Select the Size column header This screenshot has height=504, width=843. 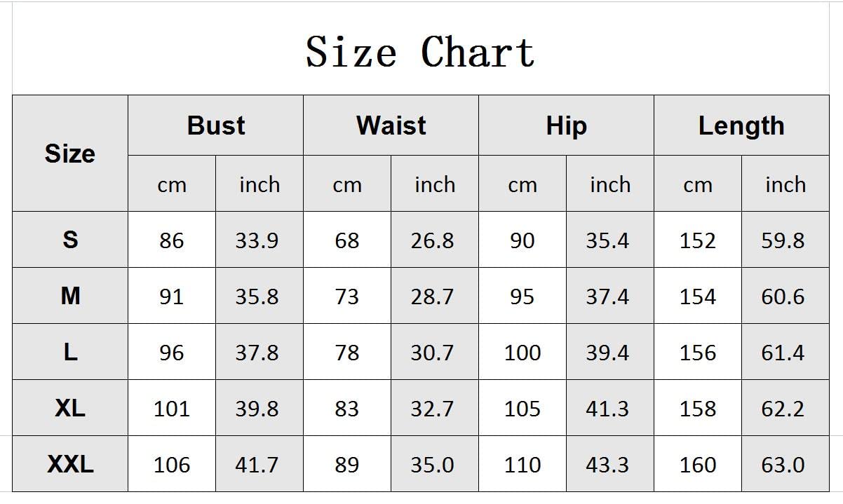pos(70,154)
